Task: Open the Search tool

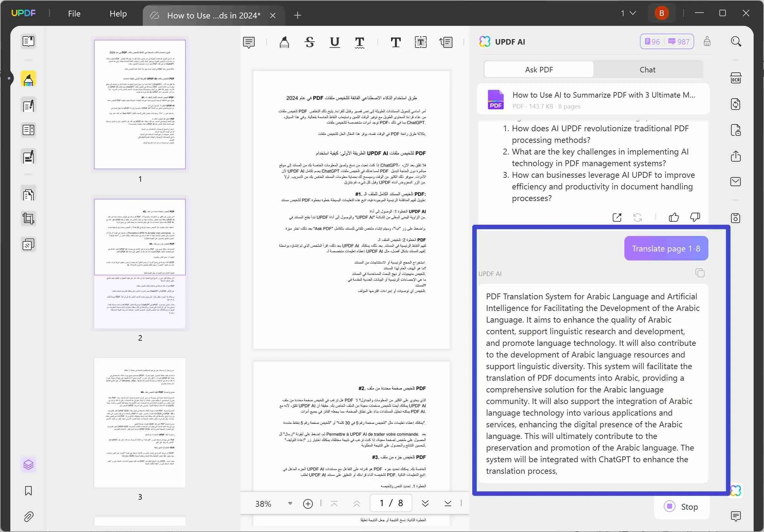Action: [736, 41]
